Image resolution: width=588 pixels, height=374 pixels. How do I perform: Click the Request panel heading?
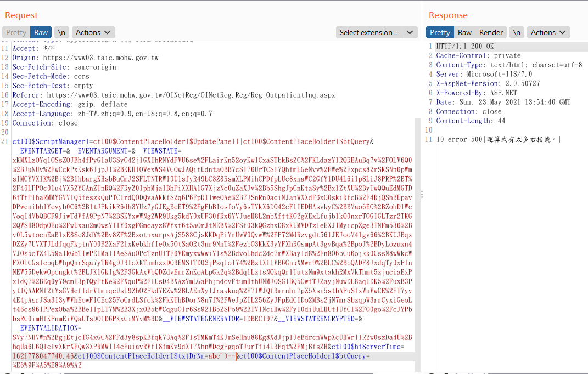click(x=21, y=15)
